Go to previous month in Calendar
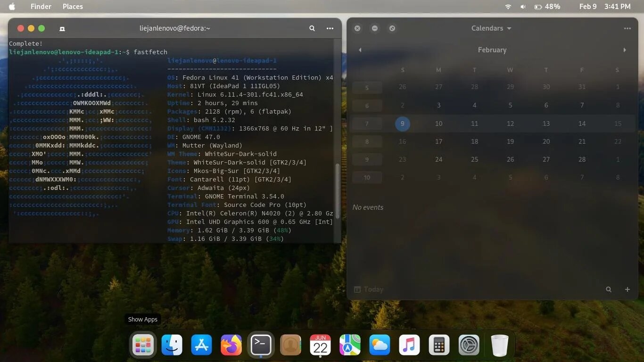Image resolution: width=644 pixels, height=362 pixels. (360, 50)
